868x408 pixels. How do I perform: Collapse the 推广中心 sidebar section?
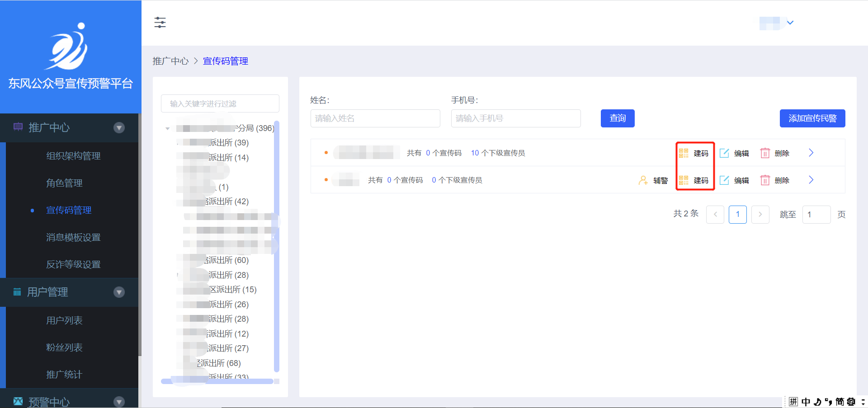point(119,128)
